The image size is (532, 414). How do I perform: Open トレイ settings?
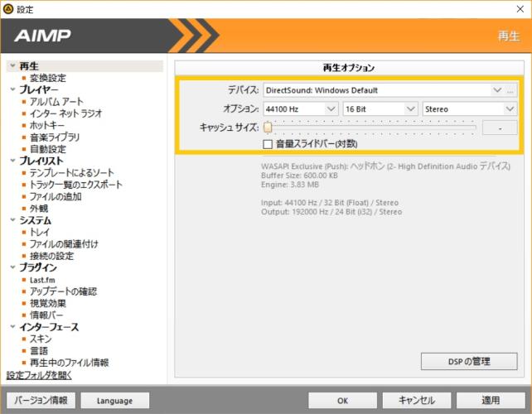point(40,232)
